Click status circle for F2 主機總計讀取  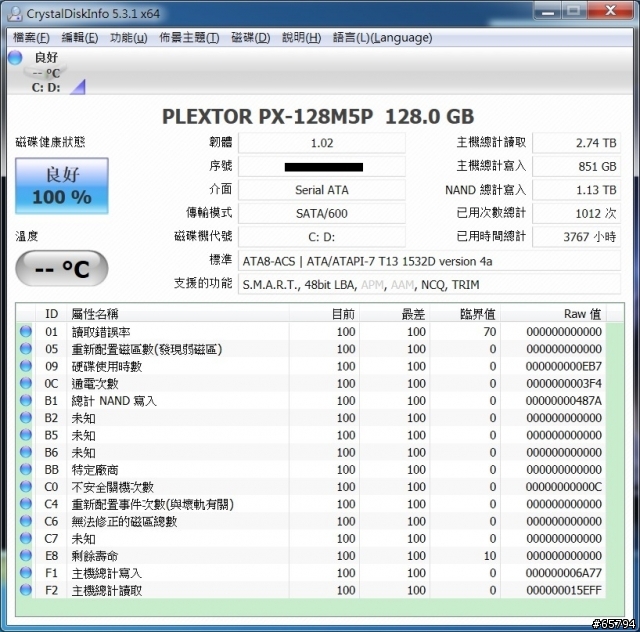point(26,590)
